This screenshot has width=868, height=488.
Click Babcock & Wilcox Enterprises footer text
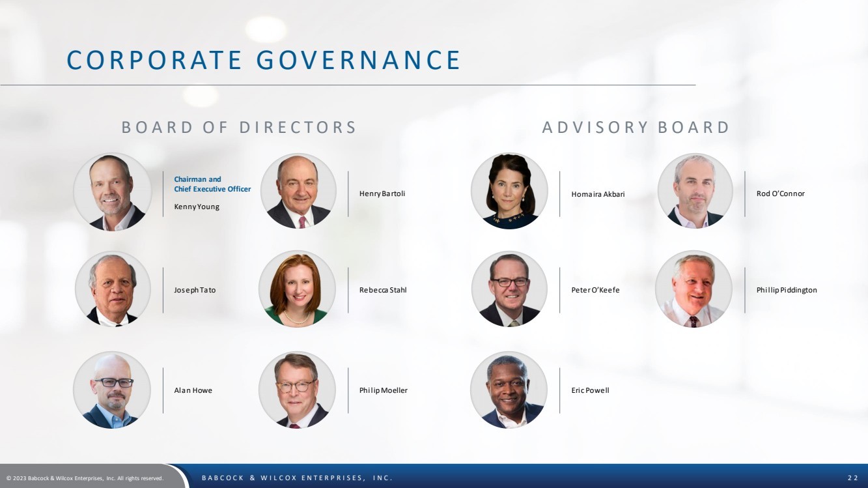point(297,478)
